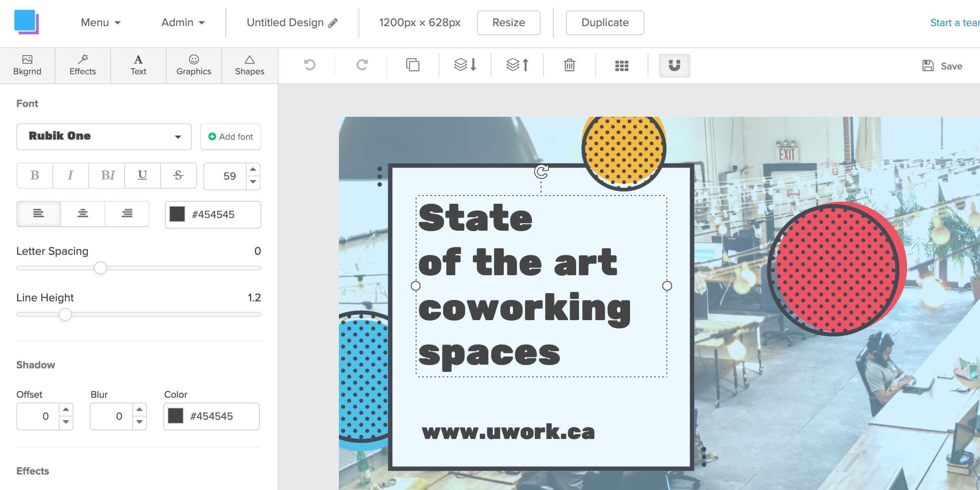Toggle Italic formatting on text
Screen dimensions: 980x490
pyautogui.click(x=71, y=176)
